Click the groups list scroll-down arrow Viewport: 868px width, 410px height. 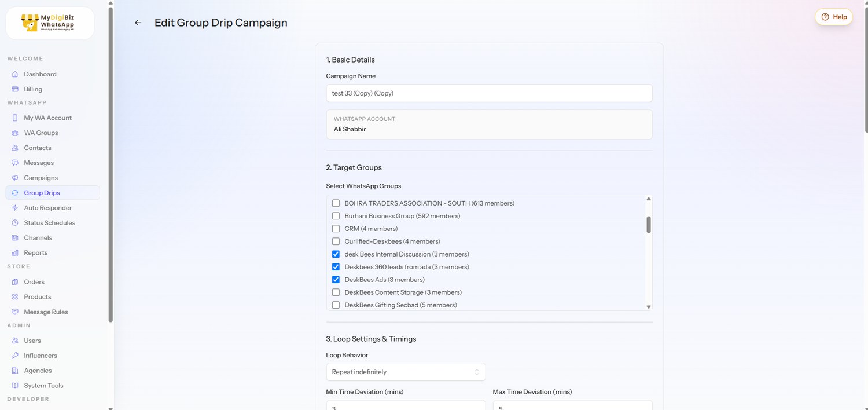649,307
